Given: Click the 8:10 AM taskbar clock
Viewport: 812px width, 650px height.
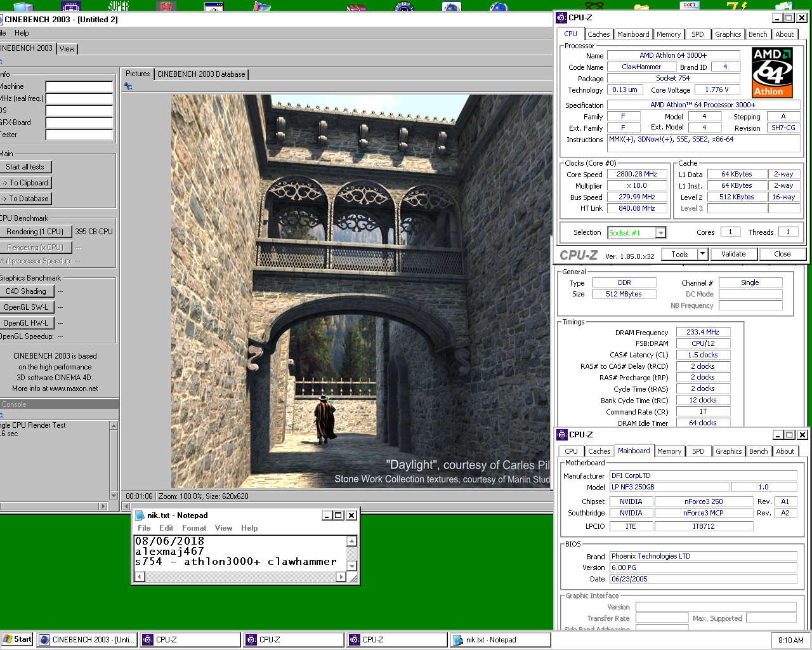Looking at the screenshot, I should point(790,640).
